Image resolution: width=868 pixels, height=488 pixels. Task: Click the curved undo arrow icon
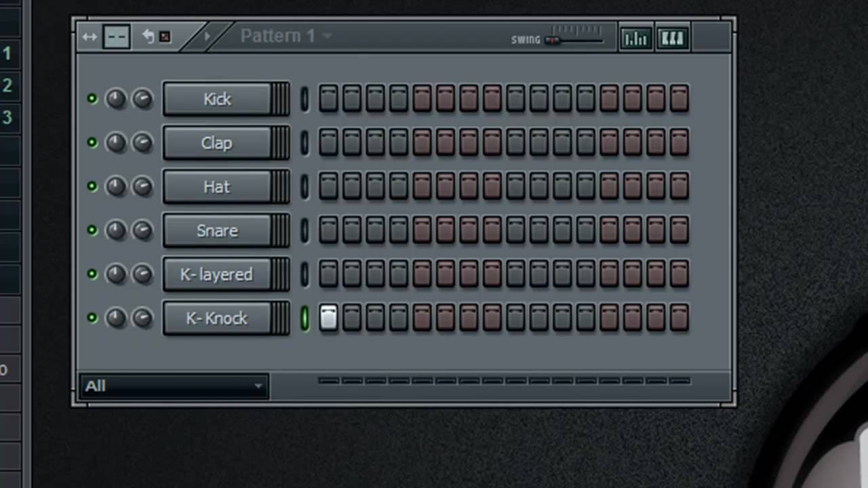pos(148,36)
